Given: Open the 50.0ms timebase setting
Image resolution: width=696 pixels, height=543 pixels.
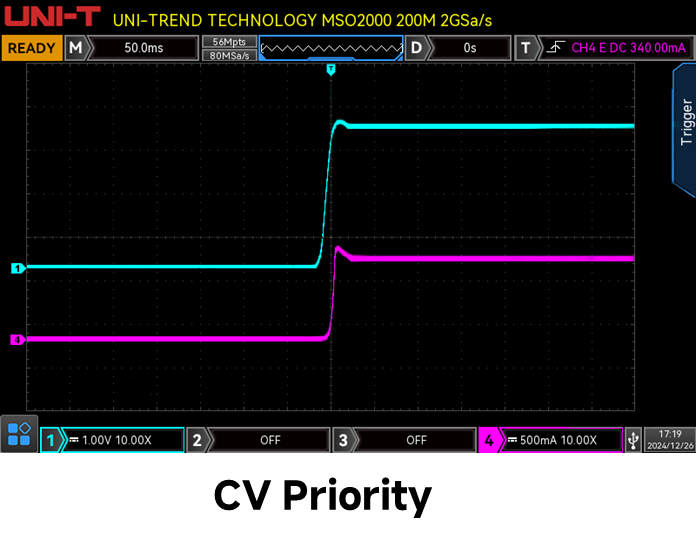Looking at the screenshot, I should tap(143, 47).
